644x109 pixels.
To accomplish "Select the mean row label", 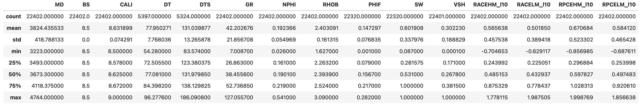I will pyautogui.click(x=14, y=28).
